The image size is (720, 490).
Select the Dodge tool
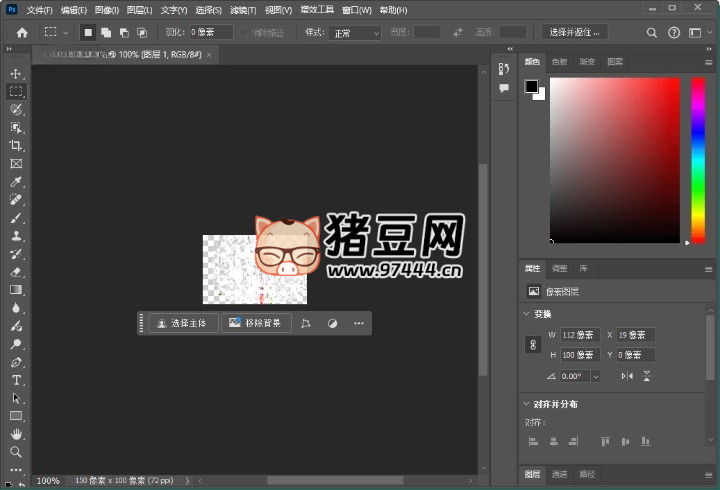[x=16, y=344]
